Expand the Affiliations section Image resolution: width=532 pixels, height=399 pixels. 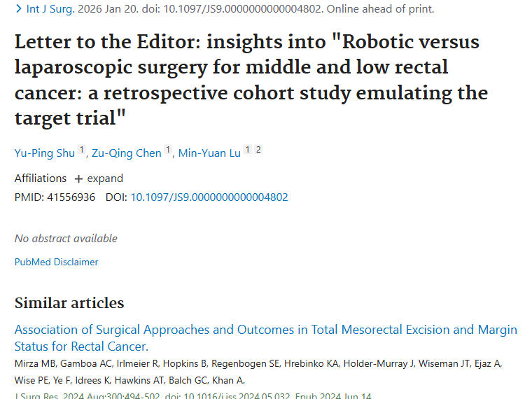click(x=98, y=178)
